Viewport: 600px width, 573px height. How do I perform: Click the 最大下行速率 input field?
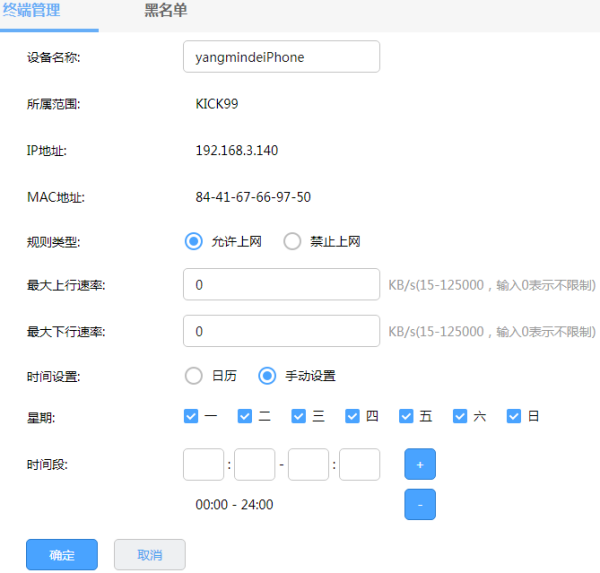pos(281,331)
